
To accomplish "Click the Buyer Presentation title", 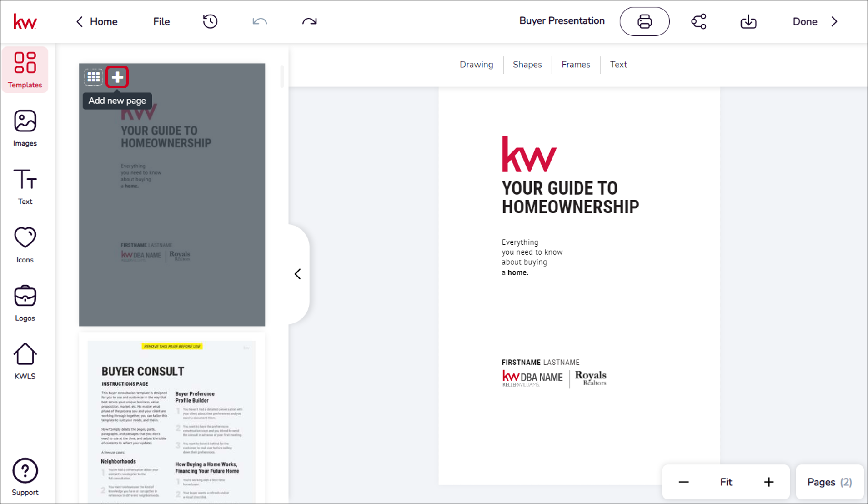I will click(562, 21).
